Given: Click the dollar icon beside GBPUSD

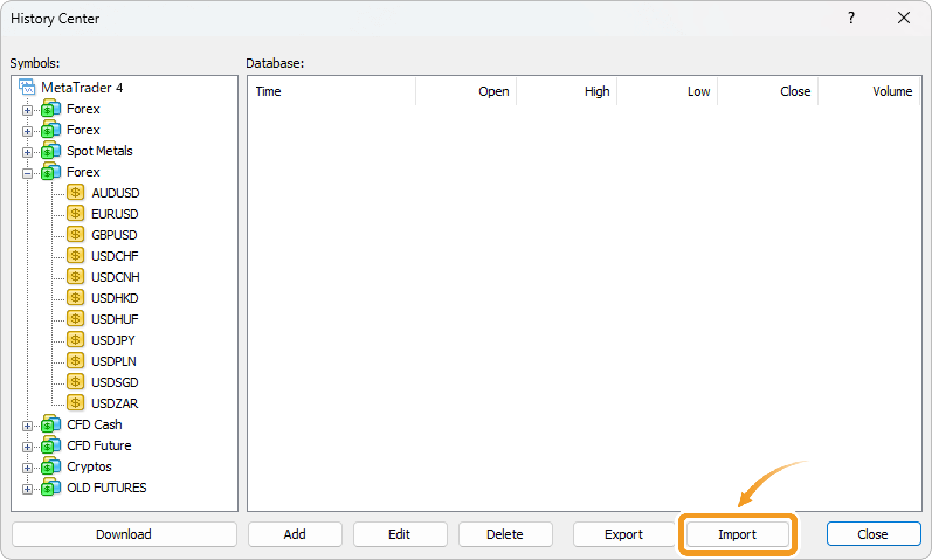Looking at the screenshot, I should pyautogui.click(x=75, y=234).
